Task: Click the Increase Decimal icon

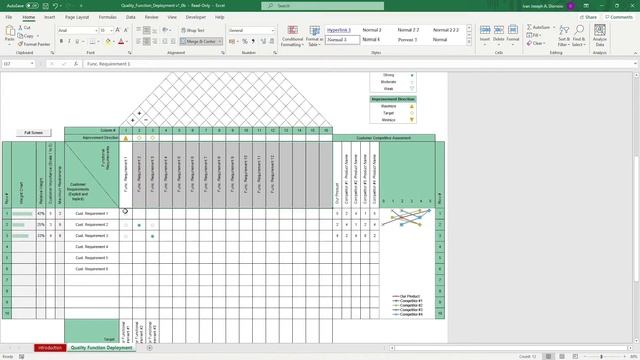Action: point(263,41)
